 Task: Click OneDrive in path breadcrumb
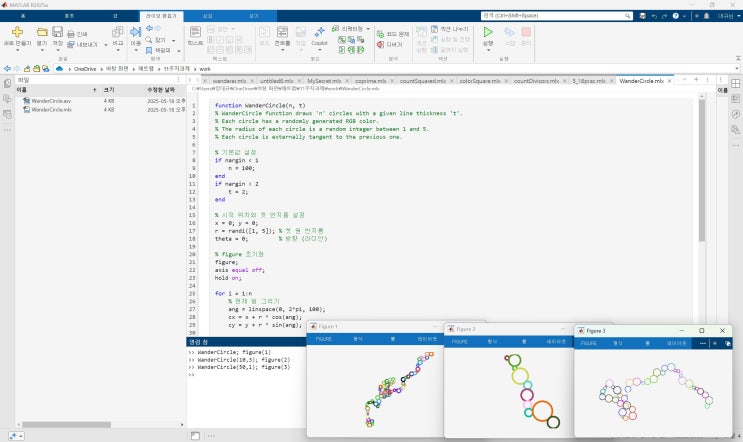[x=85, y=69]
